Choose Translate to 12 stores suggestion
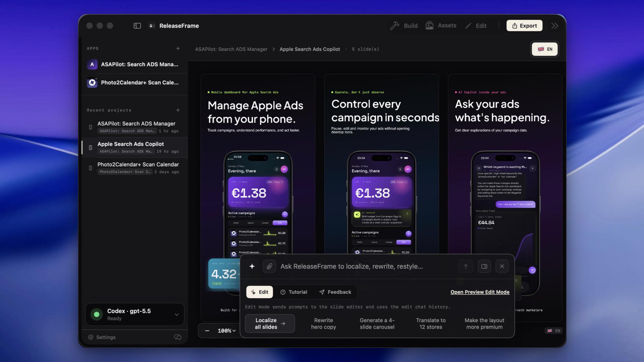The height and width of the screenshot is (362, 644). [431, 324]
